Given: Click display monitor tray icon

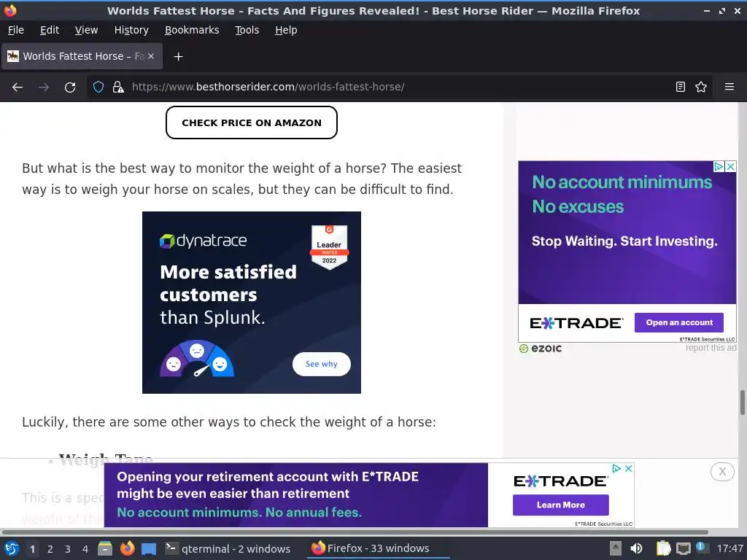Looking at the screenshot, I should pyautogui.click(x=683, y=549).
